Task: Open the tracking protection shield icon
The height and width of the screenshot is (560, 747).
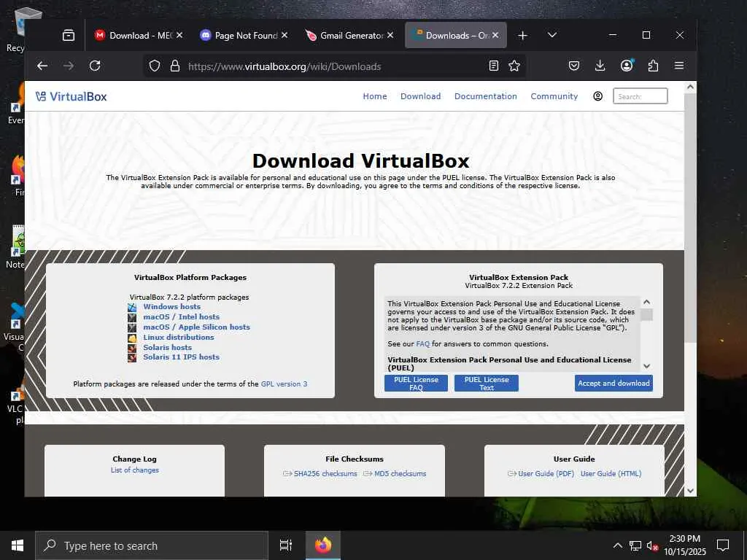Action: click(155, 66)
